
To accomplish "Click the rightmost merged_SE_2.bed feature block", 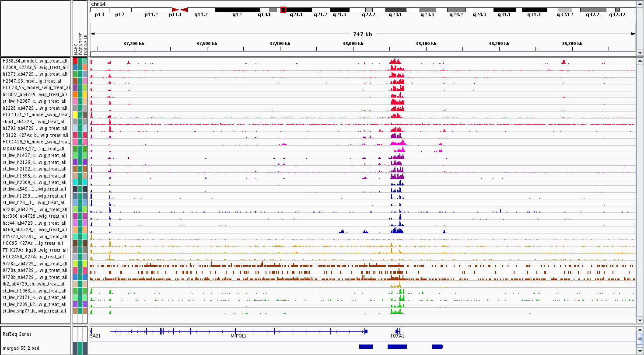I will coord(437,347).
